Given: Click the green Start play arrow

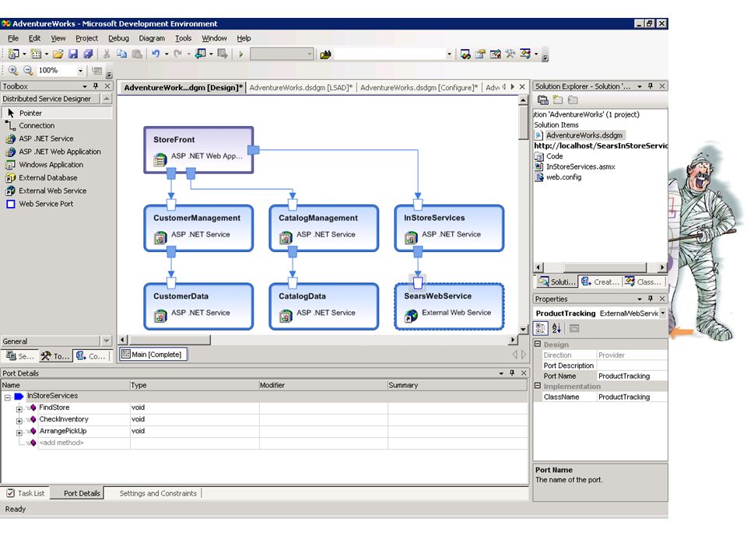Looking at the screenshot, I should [x=241, y=54].
